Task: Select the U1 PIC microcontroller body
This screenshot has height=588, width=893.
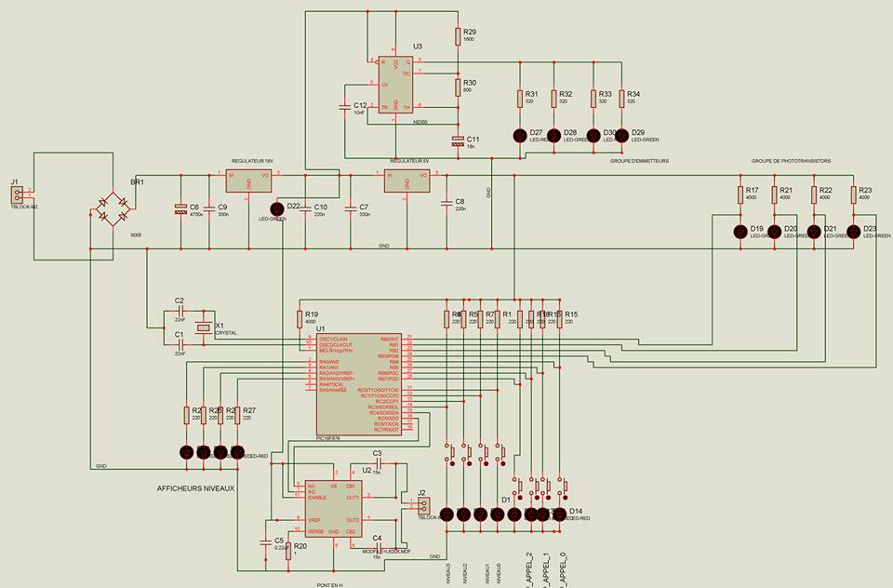Action: click(x=359, y=384)
